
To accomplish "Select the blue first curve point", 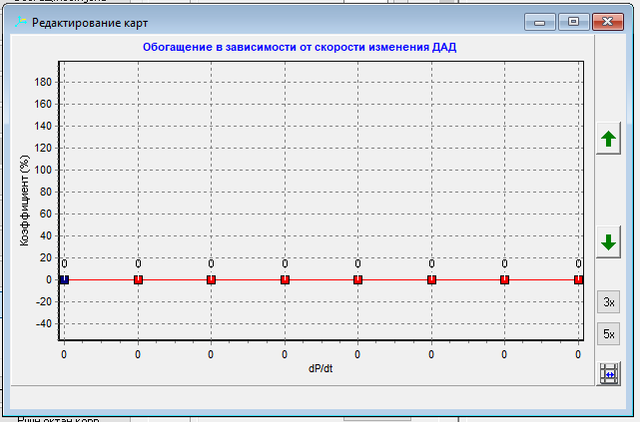I will pyautogui.click(x=64, y=280).
